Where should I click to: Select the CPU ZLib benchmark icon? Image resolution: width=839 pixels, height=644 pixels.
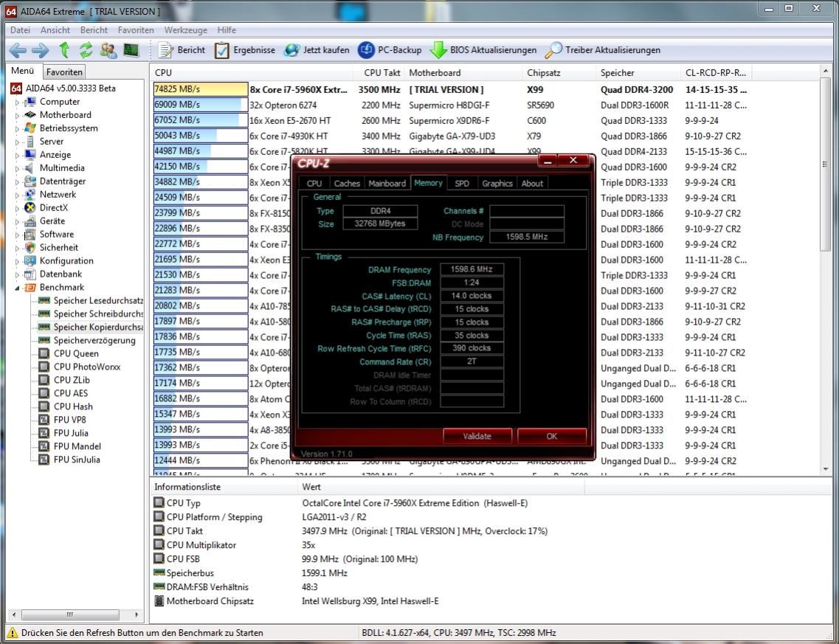pos(44,381)
